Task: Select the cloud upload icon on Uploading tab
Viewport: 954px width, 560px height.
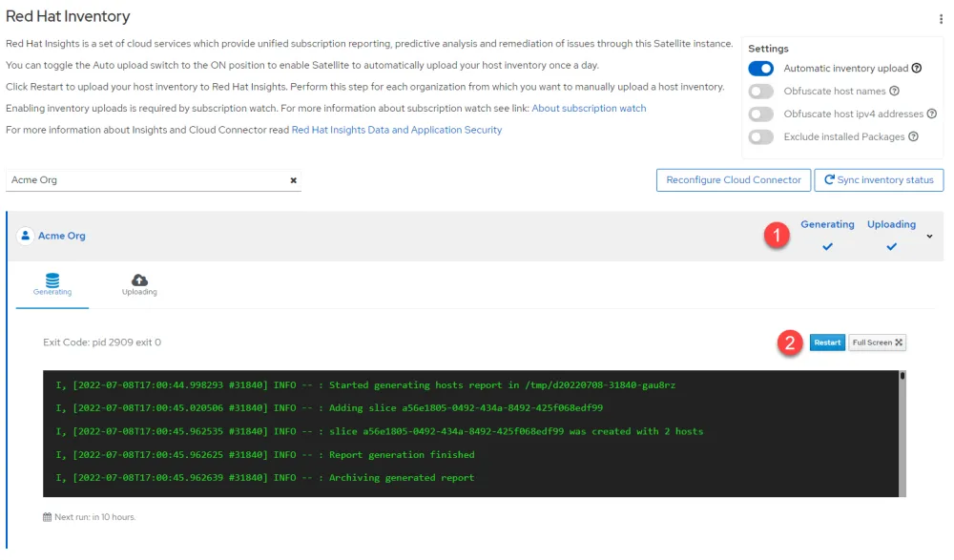Action: pyautogui.click(x=140, y=279)
